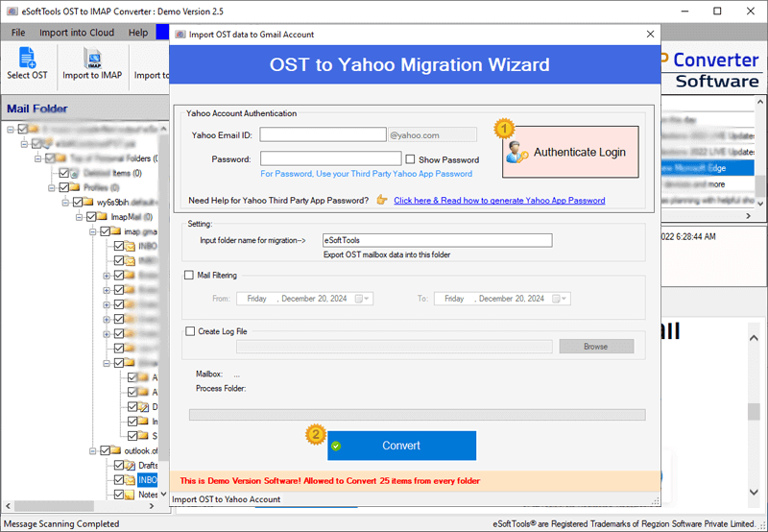This screenshot has width=768, height=532.
Task: Click the Deleted Items folder icon
Action: (75, 173)
